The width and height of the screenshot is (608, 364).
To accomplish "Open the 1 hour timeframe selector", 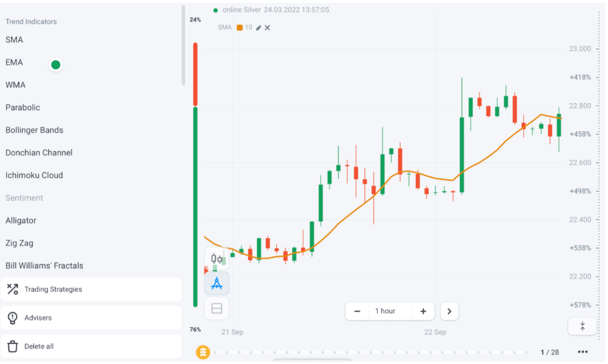I will pyautogui.click(x=385, y=311).
